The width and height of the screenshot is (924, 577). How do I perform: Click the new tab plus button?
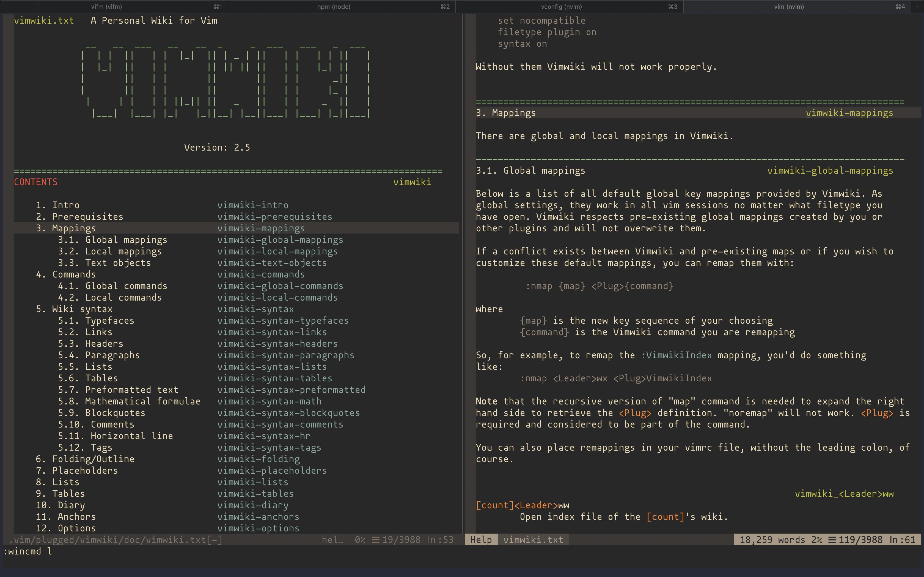(x=917, y=7)
